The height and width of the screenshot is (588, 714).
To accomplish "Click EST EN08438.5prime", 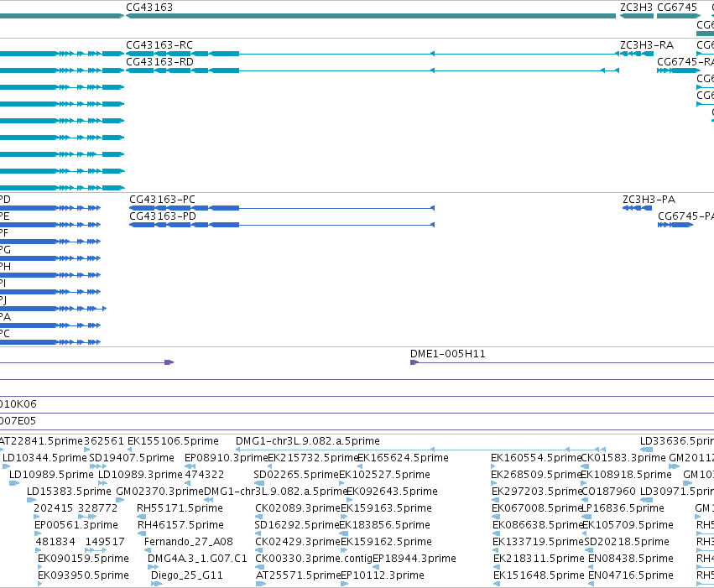I will [x=632, y=559].
